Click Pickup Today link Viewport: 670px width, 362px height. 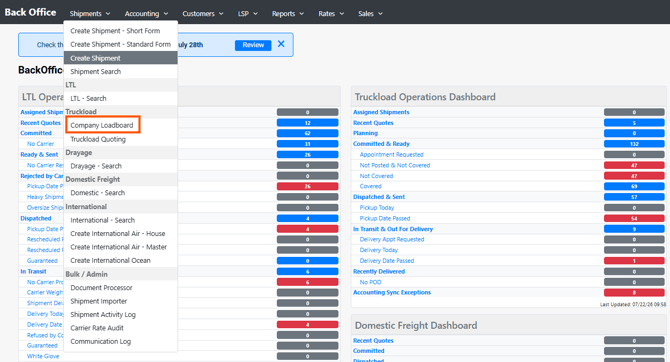tap(376, 207)
